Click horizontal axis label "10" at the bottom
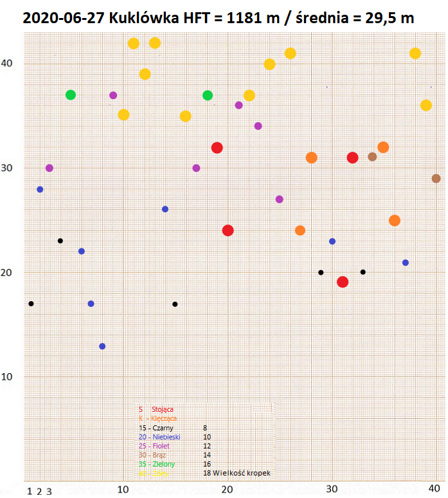 point(123,490)
